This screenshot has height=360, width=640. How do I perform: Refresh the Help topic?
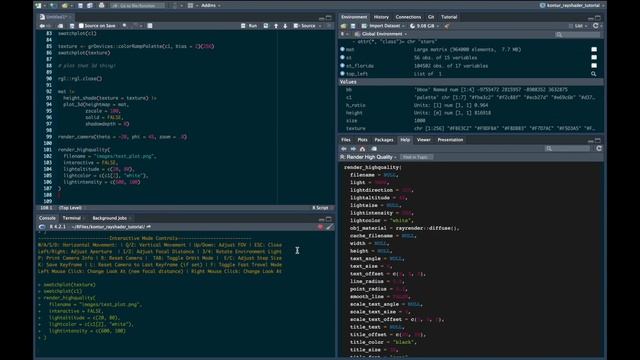[x=599, y=149]
